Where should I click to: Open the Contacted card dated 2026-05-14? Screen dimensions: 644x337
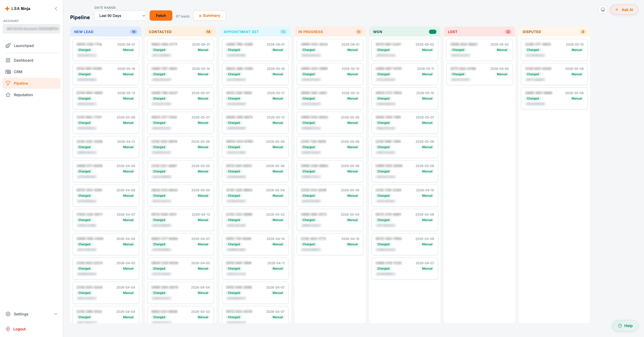click(x=180, y=74)
